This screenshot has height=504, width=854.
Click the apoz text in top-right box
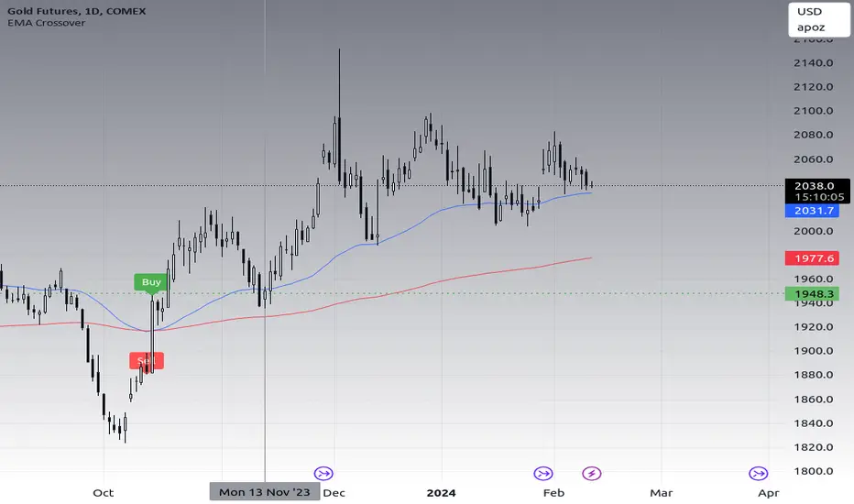click(811, 27)
